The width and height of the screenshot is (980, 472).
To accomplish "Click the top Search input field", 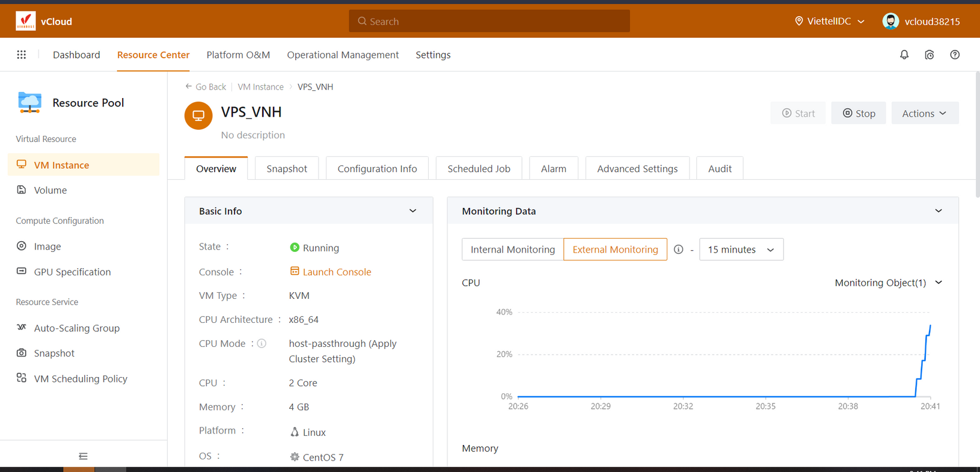I will (489, 21).
